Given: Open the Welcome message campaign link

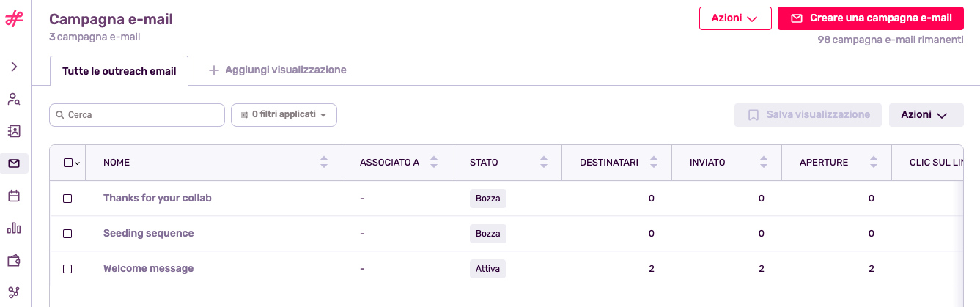Looking at the screenshot, I should tap(148, 269).
